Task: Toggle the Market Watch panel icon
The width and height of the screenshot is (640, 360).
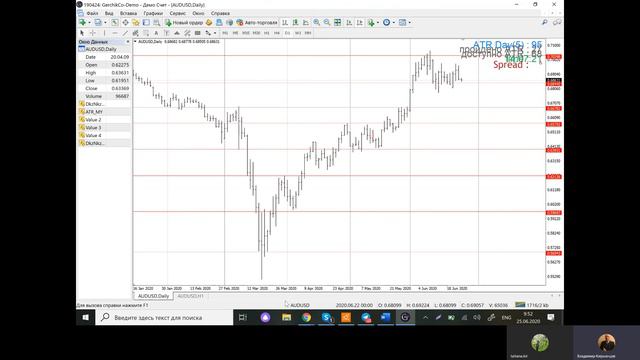Action: (x=115, y=22)
